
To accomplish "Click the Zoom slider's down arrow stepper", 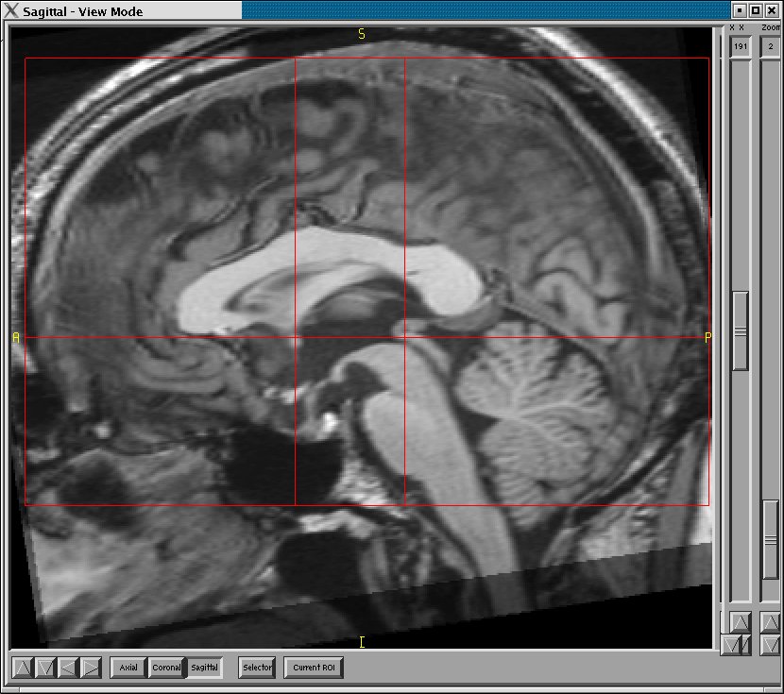I will tap(771, 645).
